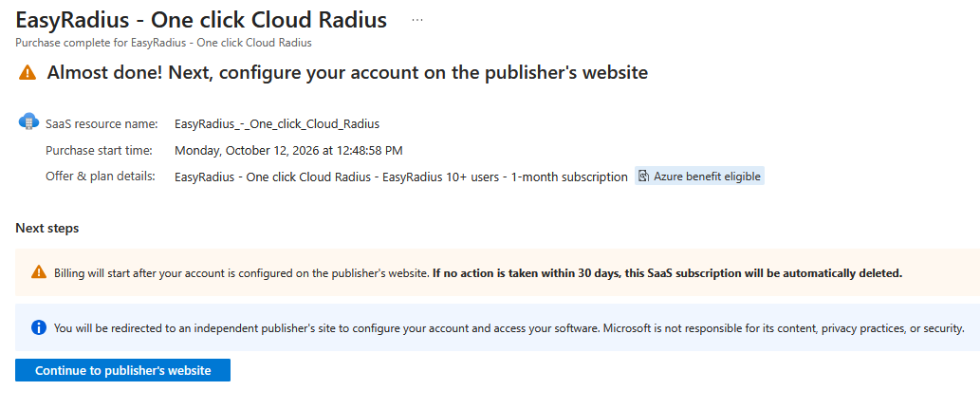Click the warning icon in the billing notice
The height and width of the screenshot is (409, 980).
tap(39, 272)
